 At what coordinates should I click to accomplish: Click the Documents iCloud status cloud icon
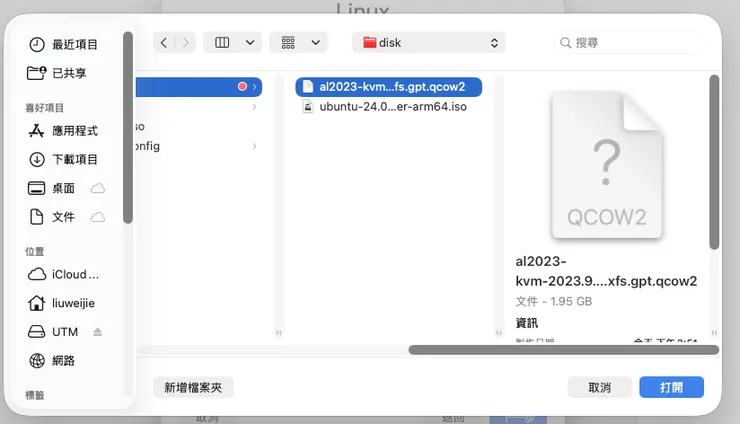(98, 217)
